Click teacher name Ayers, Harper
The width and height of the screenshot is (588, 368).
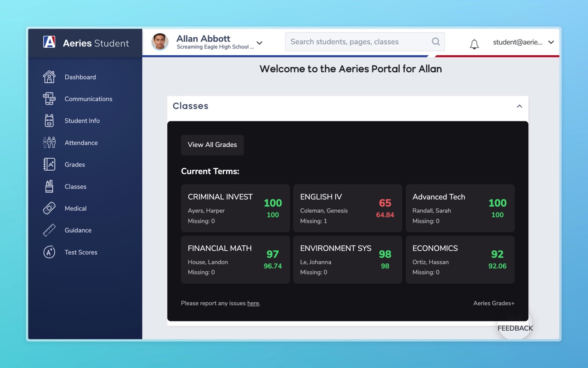click(206, 211)
